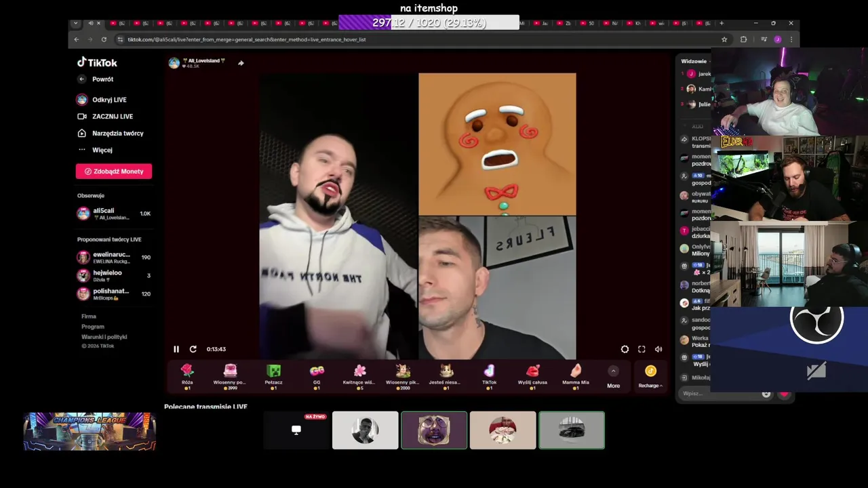Select ZACZNIJ LIVE in the sidebar
This screenshot has width=868, height=488.
point(105,117)
